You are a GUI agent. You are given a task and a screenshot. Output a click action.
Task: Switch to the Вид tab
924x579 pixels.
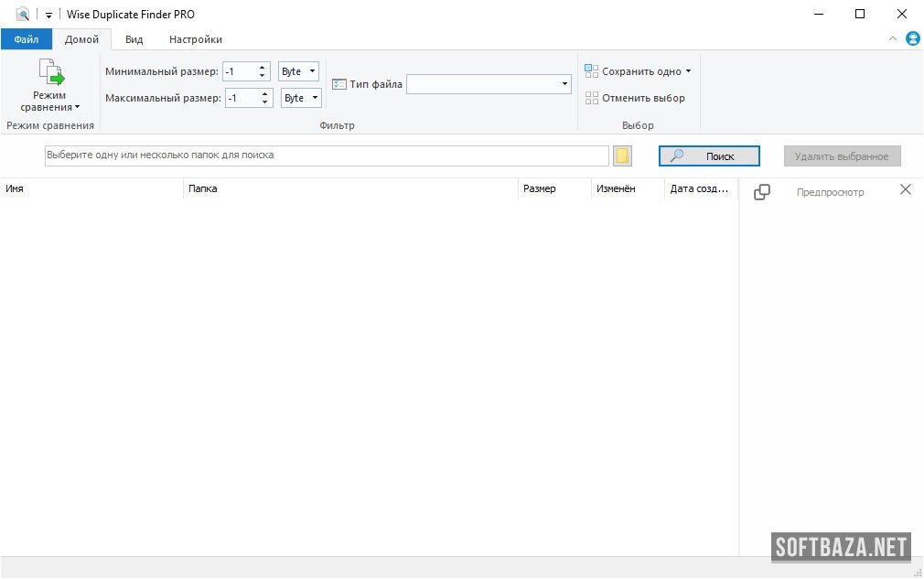[x=134, y=39]
